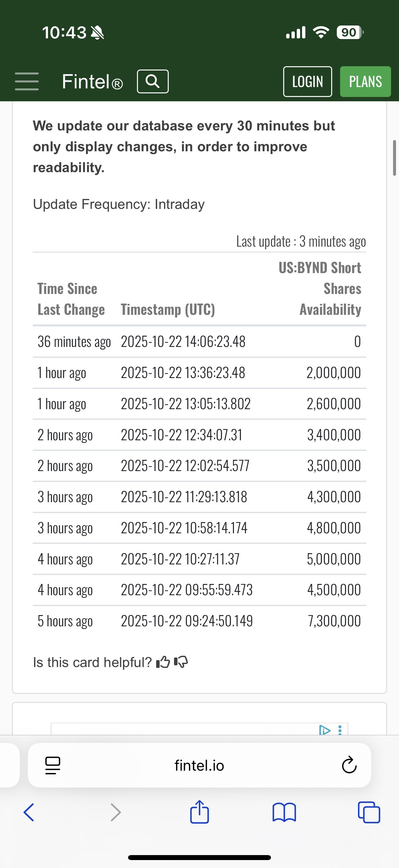Screen dimensions: 399x868
Task: Tap the fintel.io address bar
Action: point(199,765)
